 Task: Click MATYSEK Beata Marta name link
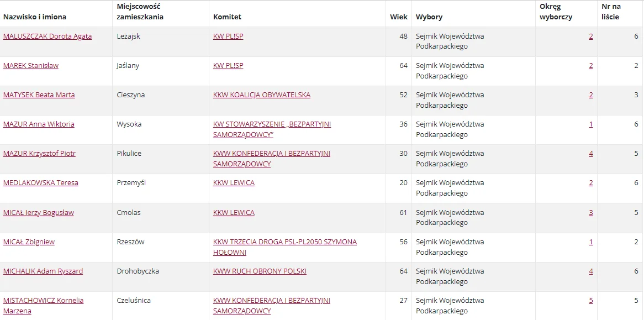tap(39, 95)
